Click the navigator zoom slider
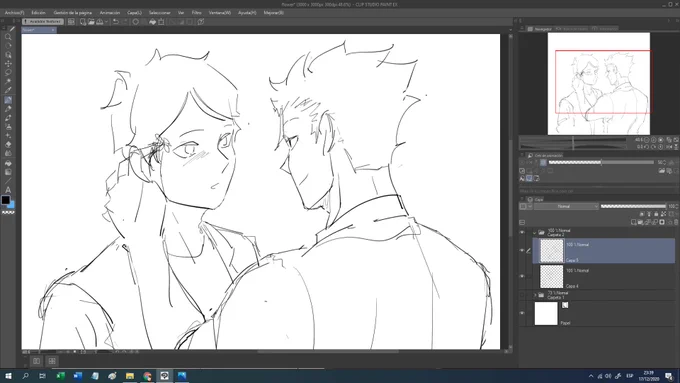680x383 pixels. pyautogui.click(x=572, y=140)
